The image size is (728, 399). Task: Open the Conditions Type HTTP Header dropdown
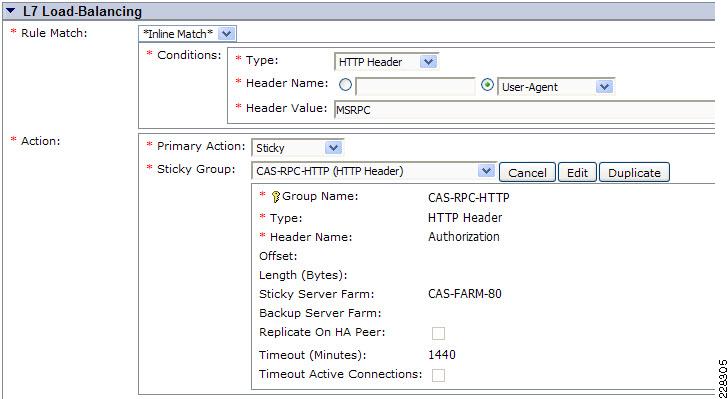(x=386, y=62)
